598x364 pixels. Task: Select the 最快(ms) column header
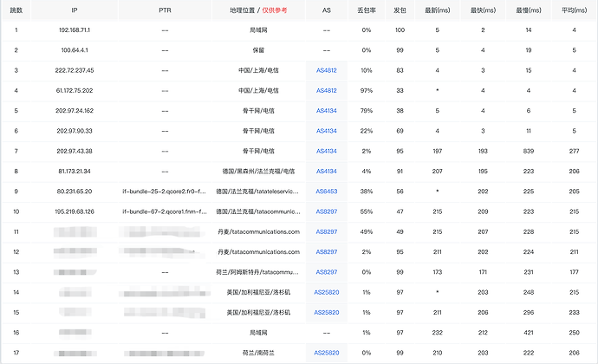point(483,10)
